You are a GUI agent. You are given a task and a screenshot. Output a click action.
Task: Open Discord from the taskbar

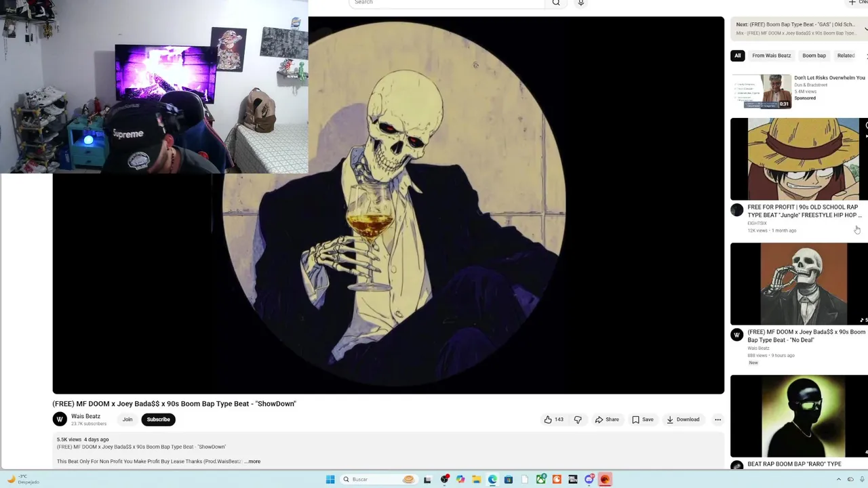point(589,479)
